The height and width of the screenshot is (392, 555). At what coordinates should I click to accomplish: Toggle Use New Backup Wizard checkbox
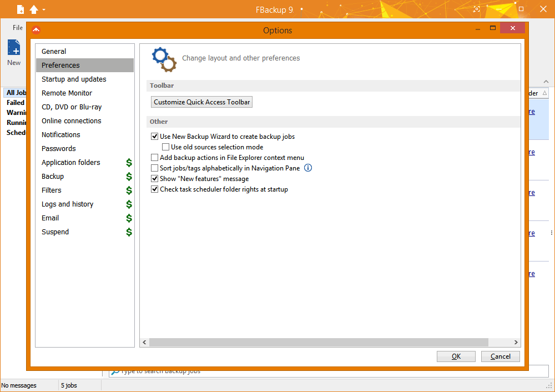155,137
